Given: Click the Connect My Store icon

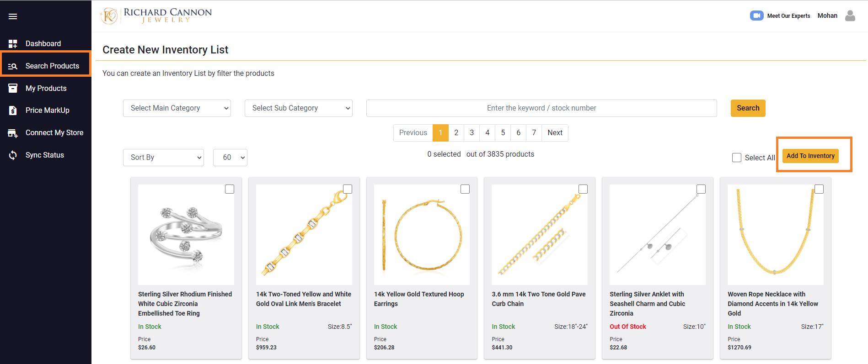Looking at the screenshot, I should point(13,133).
